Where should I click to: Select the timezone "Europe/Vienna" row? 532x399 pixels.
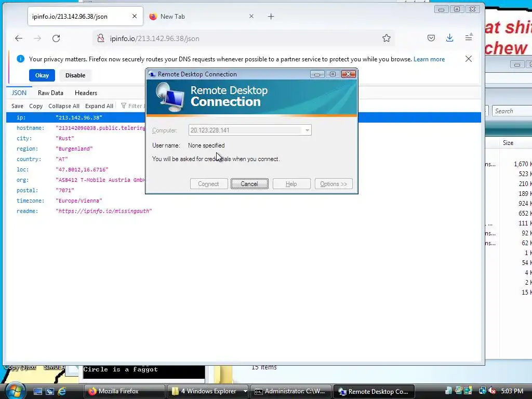click(244, 201)
